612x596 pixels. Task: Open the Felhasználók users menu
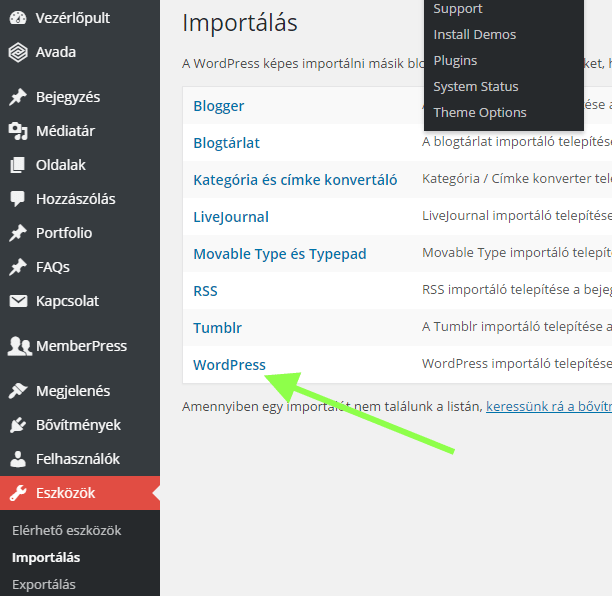[77, 459]
